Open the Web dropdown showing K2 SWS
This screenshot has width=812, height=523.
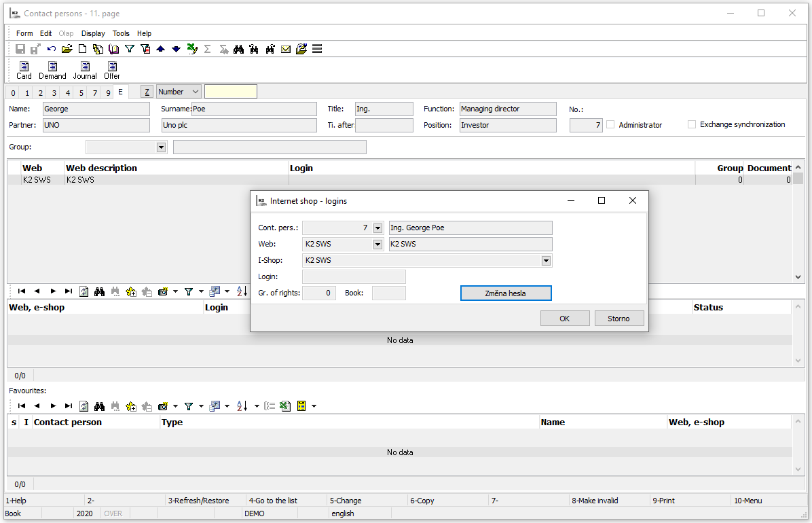[377, 245]
